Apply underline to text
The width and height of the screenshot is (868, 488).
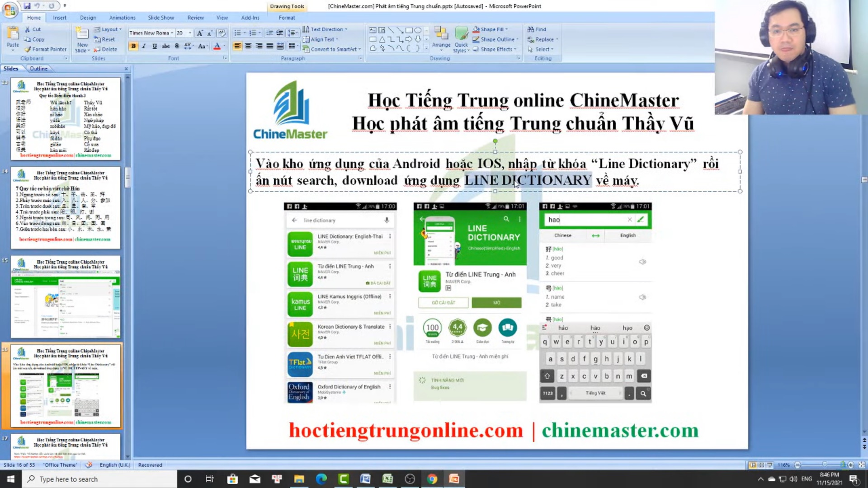coord(154,46)
